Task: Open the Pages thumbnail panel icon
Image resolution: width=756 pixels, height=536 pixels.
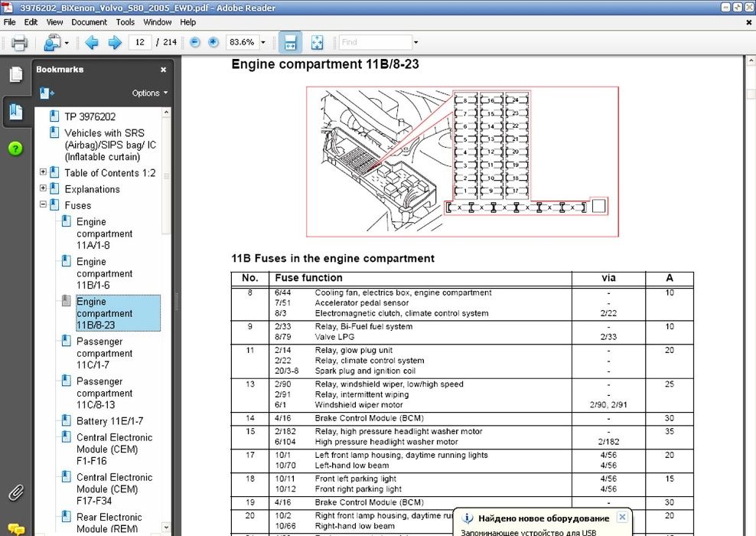Action: (15, 74)
